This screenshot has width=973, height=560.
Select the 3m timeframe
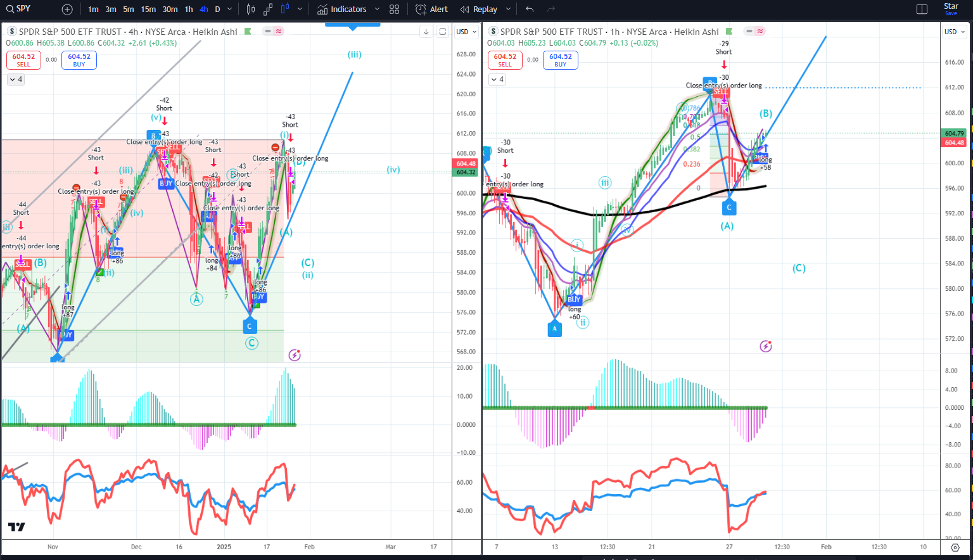point(111,10)
